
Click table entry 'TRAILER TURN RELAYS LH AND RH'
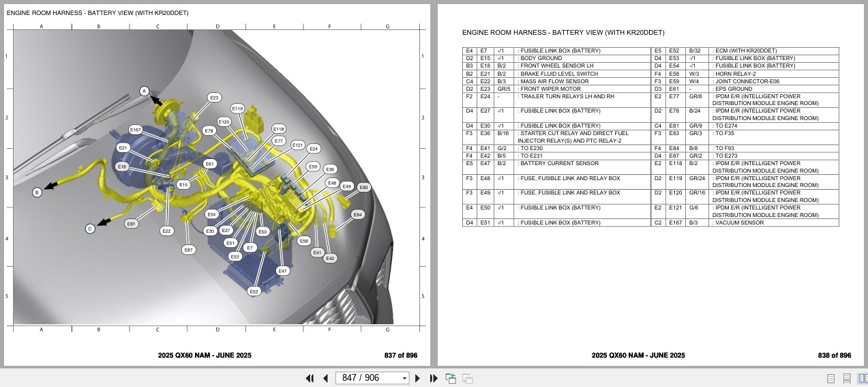(566, 96)
